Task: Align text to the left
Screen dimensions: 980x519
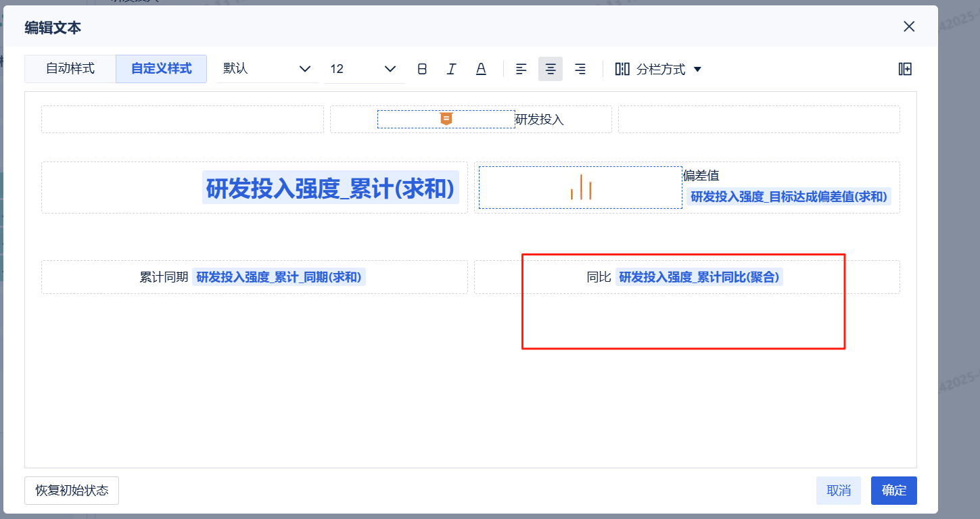Action: coord(521,69)
